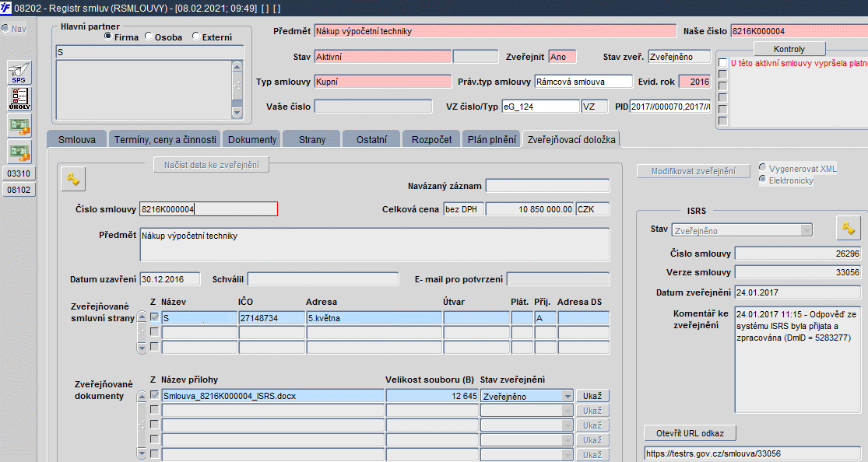The width and height of the screenshot is (868, 462).
Task: Click the IČO cell 27148734
Action: point(271,318)
